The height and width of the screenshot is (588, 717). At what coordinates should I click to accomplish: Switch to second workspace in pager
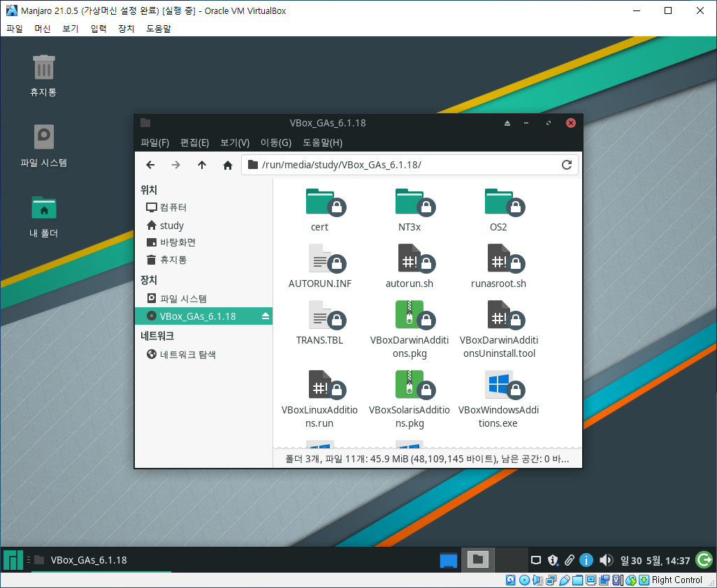coord(511,559)
